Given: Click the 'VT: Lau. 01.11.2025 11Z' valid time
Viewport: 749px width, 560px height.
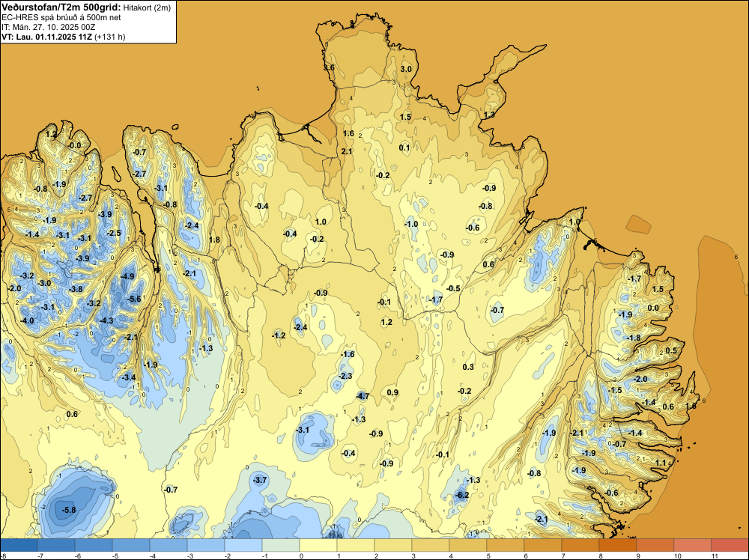Looking at the screenshot, I should point(46,37).
